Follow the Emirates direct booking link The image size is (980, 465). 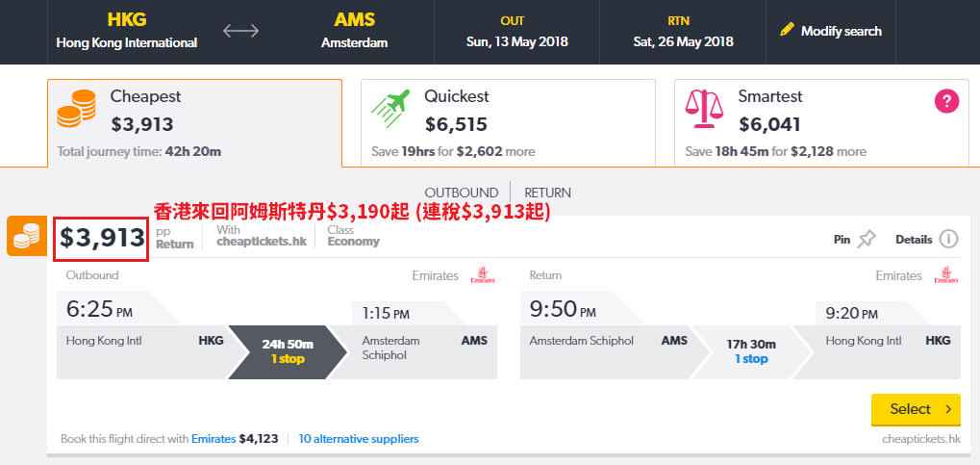[x=214, y=439]
